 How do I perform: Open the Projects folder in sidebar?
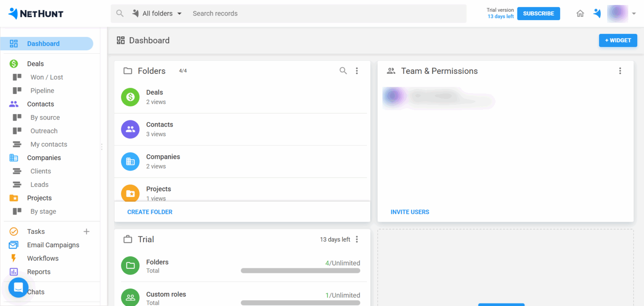39,198
